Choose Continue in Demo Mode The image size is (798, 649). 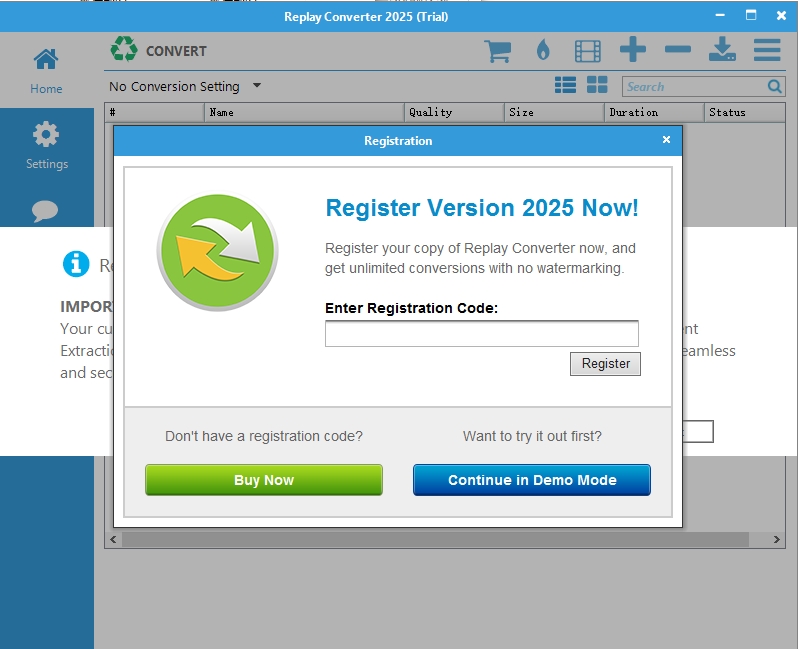[532, 480]
